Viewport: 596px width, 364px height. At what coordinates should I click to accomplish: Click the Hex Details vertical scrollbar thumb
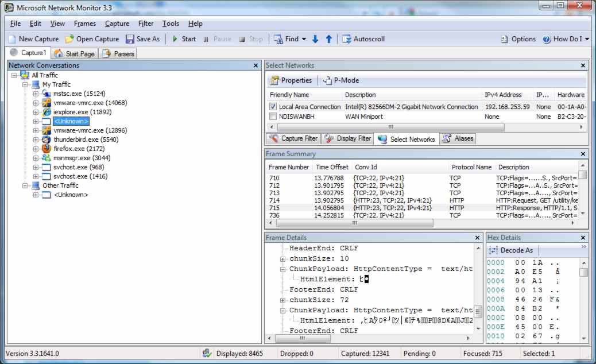click(583, 273)
